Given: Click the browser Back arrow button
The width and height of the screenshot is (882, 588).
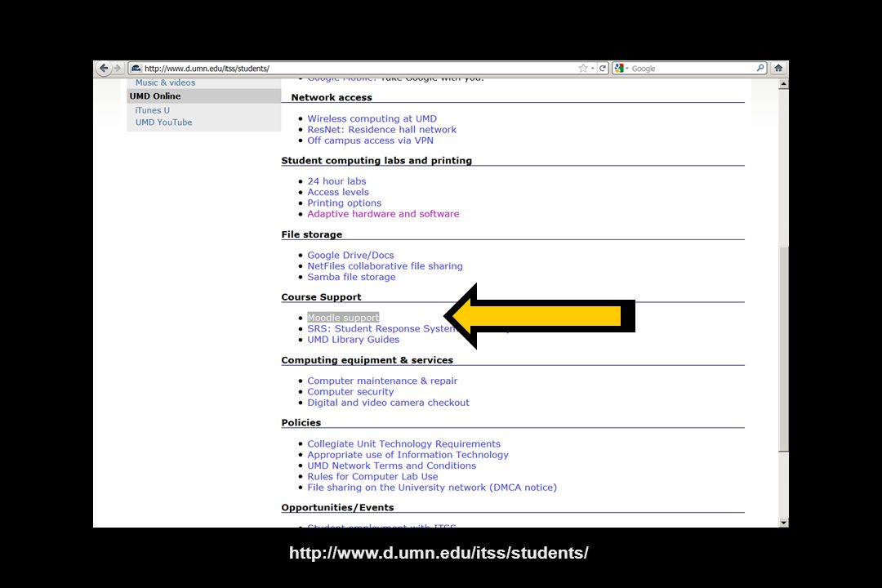Looking at the screenshot, I should coord(104,68).
